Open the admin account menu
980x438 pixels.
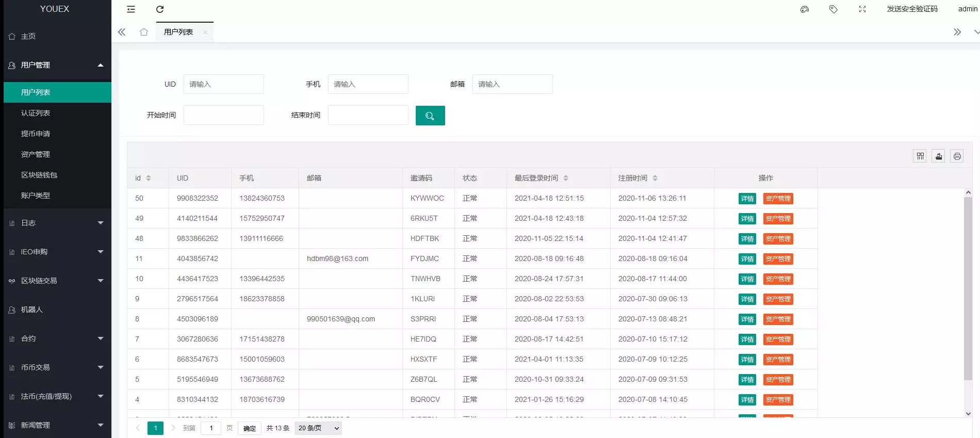pyautogui.click(x=968, y=9)
